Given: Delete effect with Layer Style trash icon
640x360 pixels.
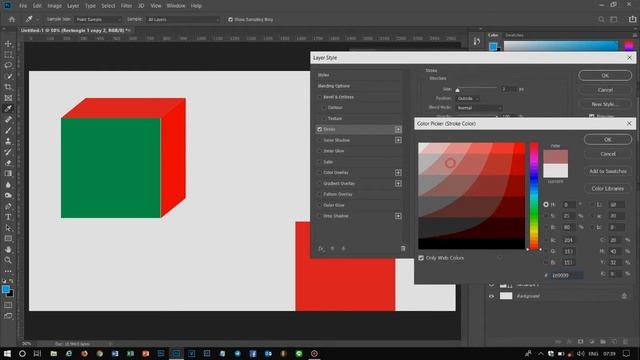Looking at the screenshot, I should click(403, 248).
